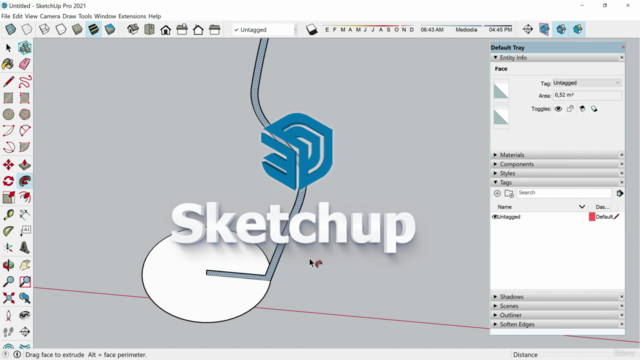
Task: Open the Extensions menu
Action: point(132,16)
